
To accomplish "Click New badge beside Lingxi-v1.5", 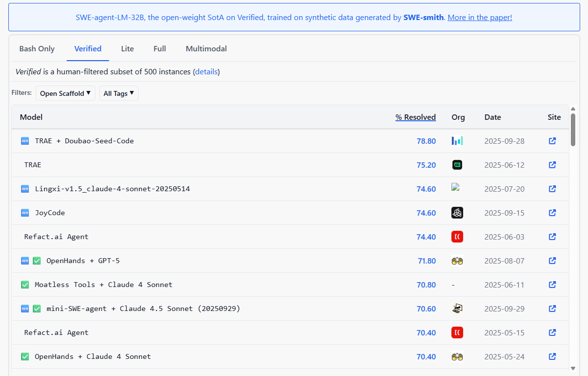I will click(x=25, y=189).
